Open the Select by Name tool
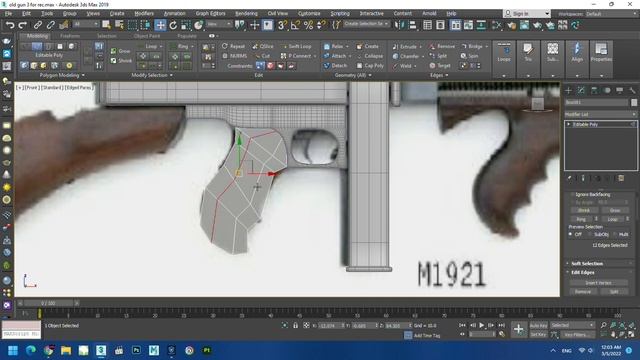Viewport: 640px width, 360px height. [119, 25]
